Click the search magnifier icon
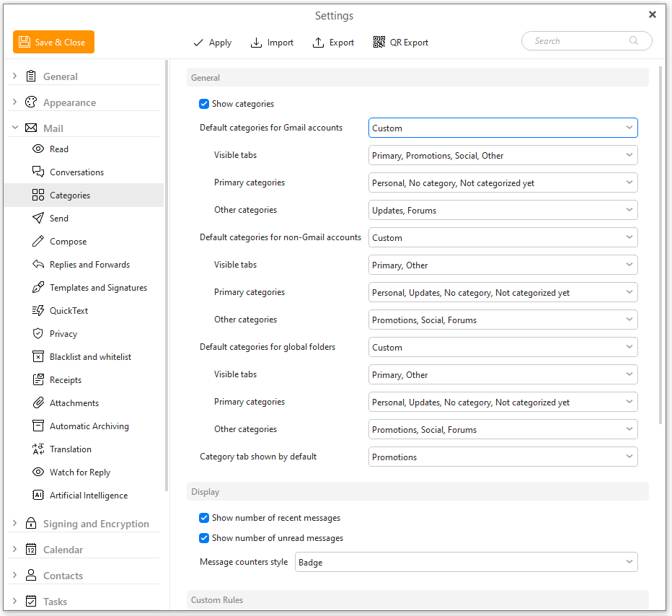 pos(634,40)
